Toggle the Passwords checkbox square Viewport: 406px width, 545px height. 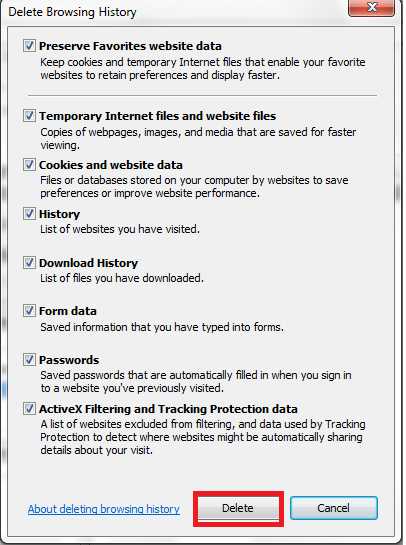(x=29, y=360)
